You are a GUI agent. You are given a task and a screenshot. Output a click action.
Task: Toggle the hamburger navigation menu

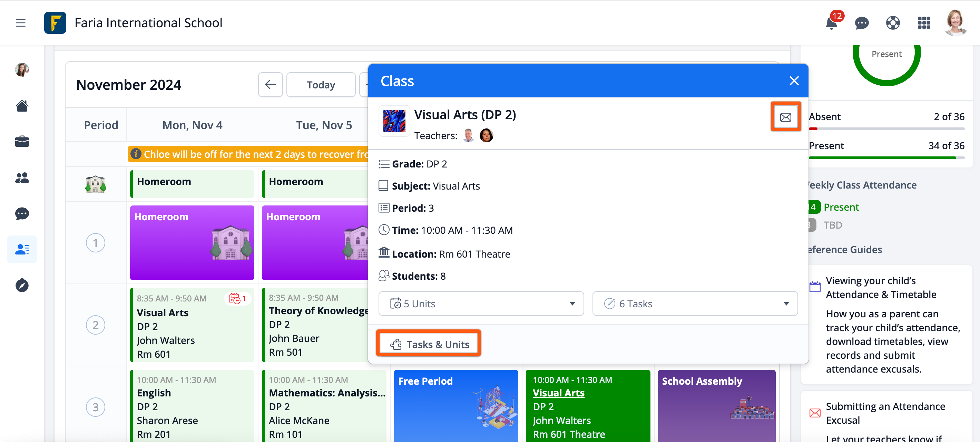click(x=21, y=23)
